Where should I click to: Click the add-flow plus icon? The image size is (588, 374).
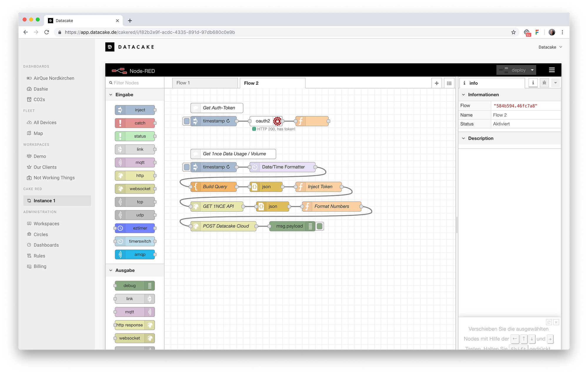point(437,83)
